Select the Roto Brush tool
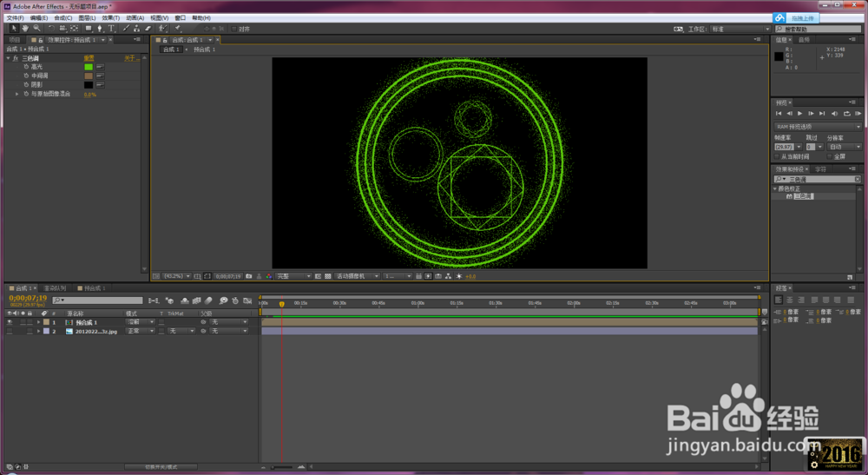The width and height of the screenshot is (868, 475). (163, 29)
